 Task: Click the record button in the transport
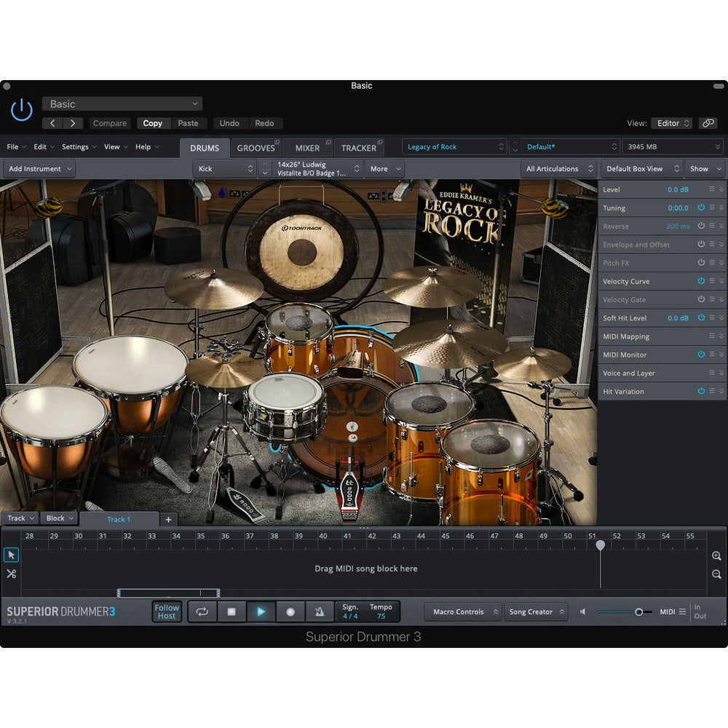pos(291,612)
